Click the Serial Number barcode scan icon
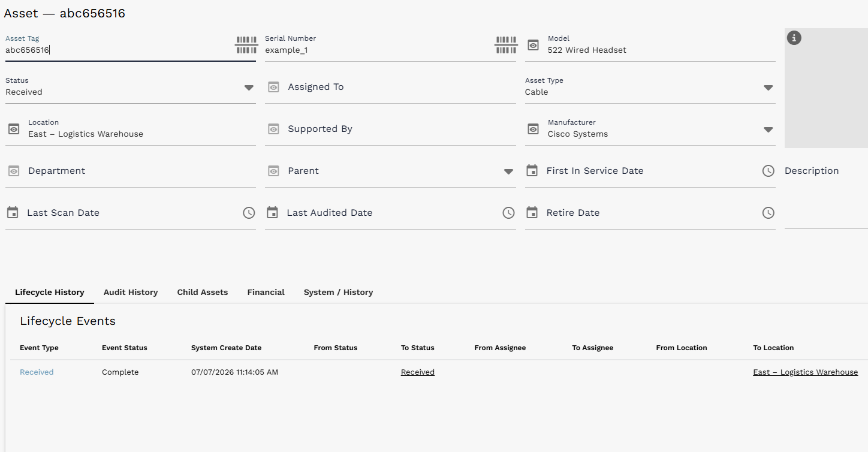 (x=506, y=45)
